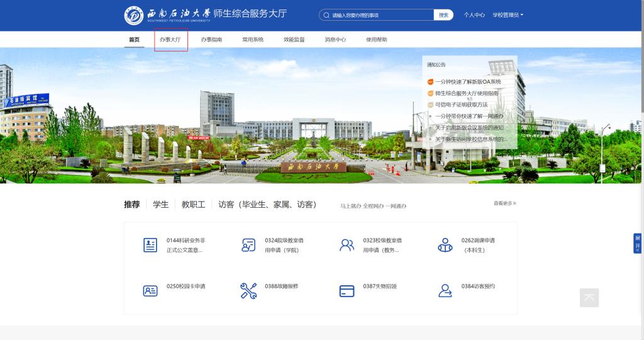Click the 搜索 search button
Viewport: 644px width, 340px height.
pyautogui.click(x=443, y=15)
